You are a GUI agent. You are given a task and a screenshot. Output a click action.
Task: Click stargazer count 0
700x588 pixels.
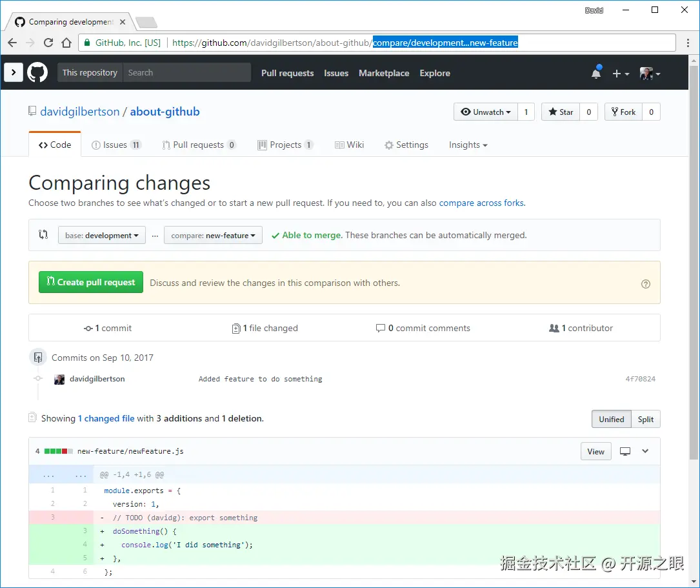click(589, 112)
